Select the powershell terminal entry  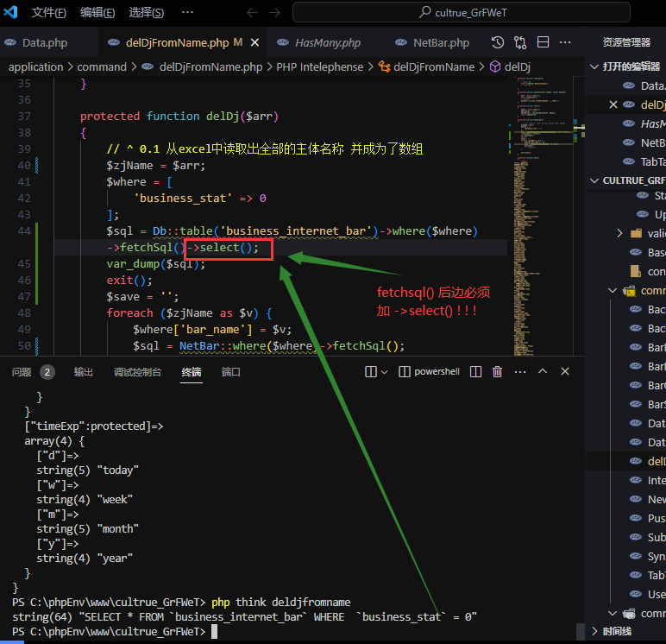click(430, 372)
